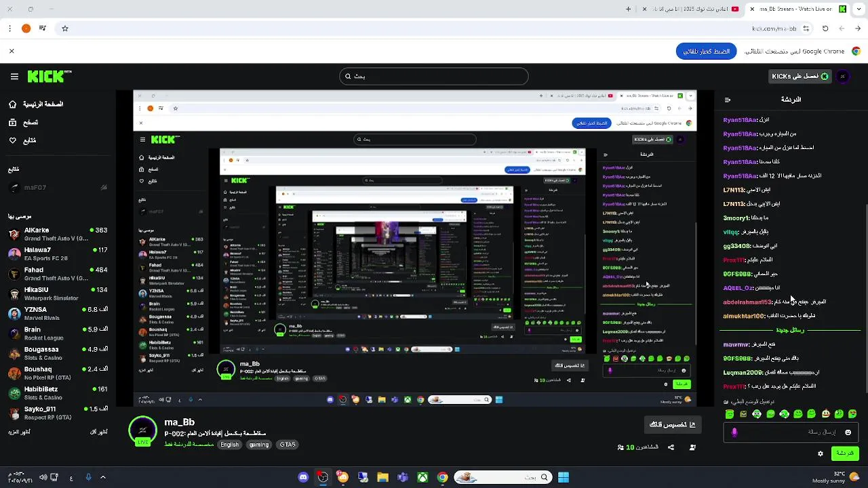This screenshot has height=488, width=868.
Task: Open recommended channel Halawa7
Action: coord(58,253)
